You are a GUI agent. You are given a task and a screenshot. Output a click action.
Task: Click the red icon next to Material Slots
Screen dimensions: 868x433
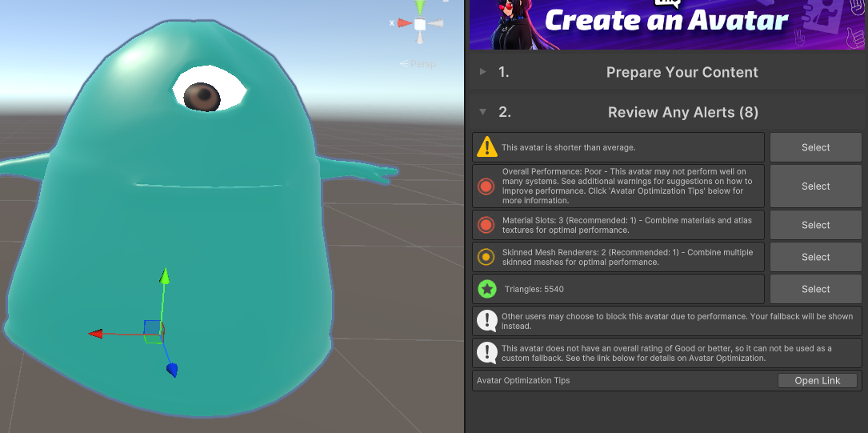tap(486, 225)
